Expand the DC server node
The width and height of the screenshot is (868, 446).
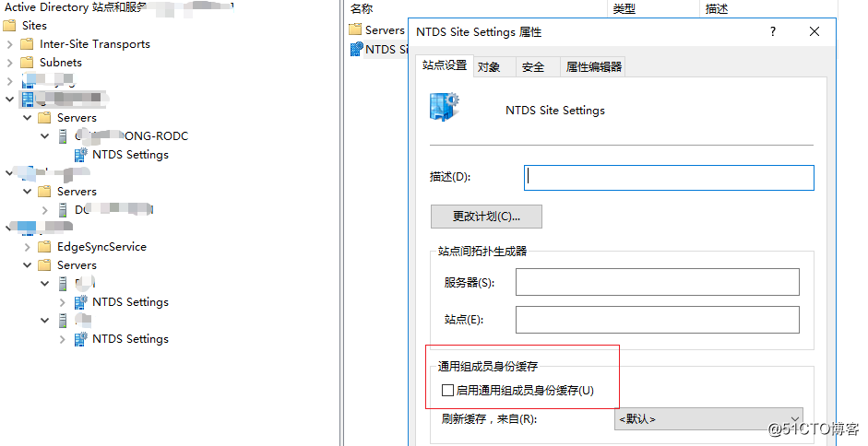(45, 210)
